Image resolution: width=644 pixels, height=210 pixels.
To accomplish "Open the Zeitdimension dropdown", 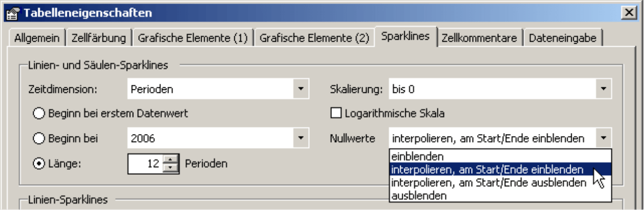I will [x=301, y=89].
